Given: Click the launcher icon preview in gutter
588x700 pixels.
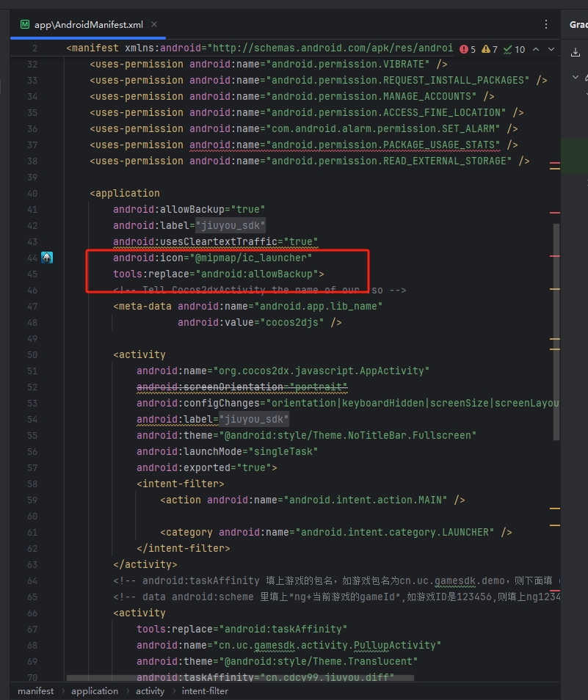Looking at the screenshot, I should pos(47,258).
